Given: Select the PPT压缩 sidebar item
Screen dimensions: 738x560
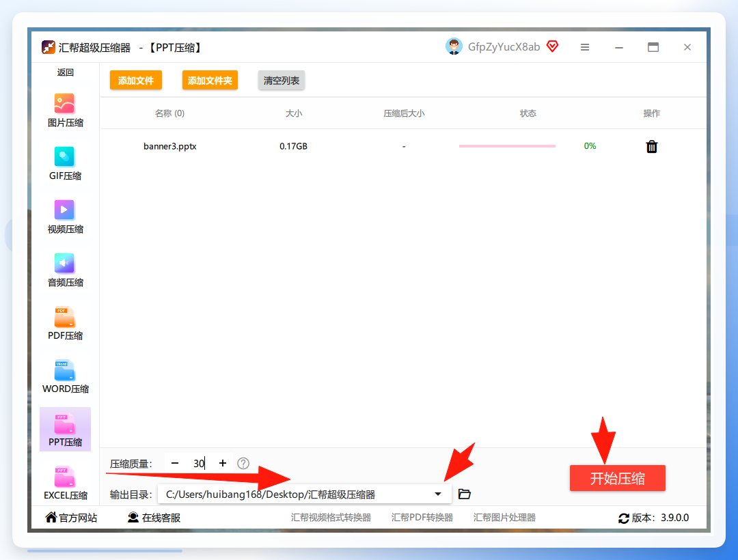Looking at the screenshot, I should click(65, 430).
